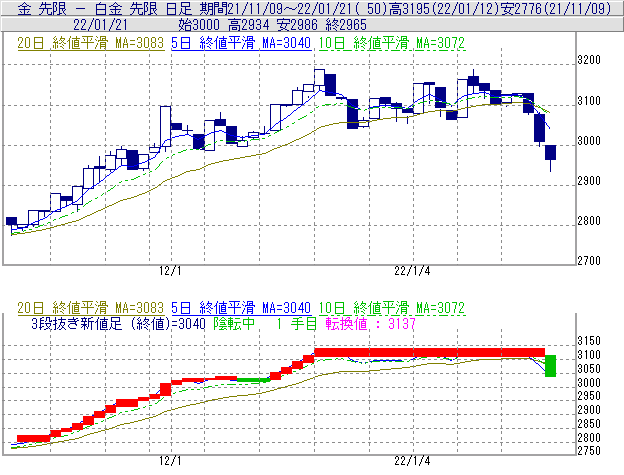Click the chart title bar text 金 先限 - 白金 先限 日足

click(x=105, y=9)
